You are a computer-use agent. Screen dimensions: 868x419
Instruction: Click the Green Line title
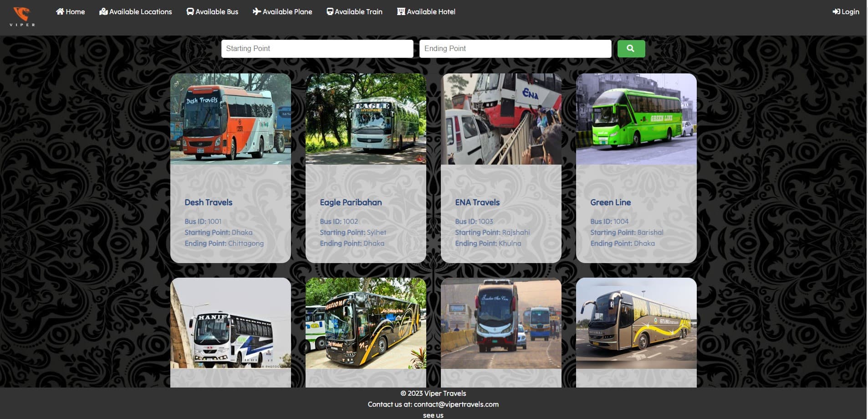pyautogui.click(x=610, y=202)
